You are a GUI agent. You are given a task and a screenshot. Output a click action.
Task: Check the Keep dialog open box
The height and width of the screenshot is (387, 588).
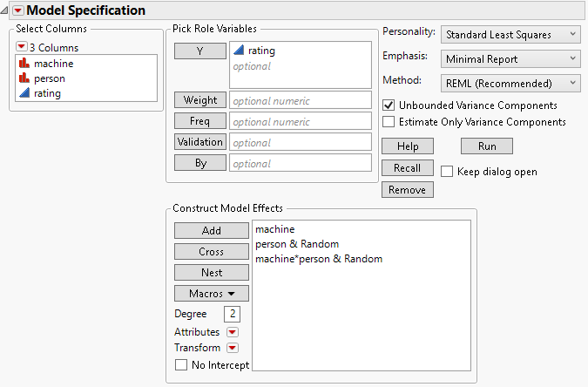click(448, 172)
